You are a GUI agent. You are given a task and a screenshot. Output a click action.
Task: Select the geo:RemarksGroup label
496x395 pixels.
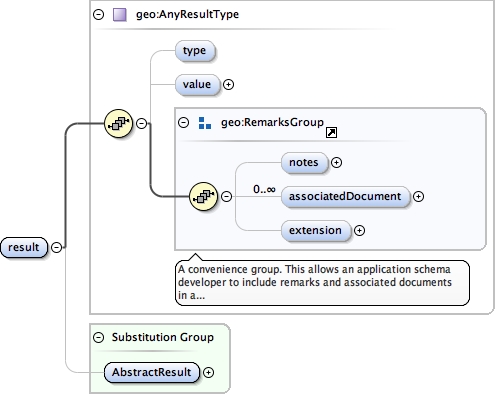[272, 122]
